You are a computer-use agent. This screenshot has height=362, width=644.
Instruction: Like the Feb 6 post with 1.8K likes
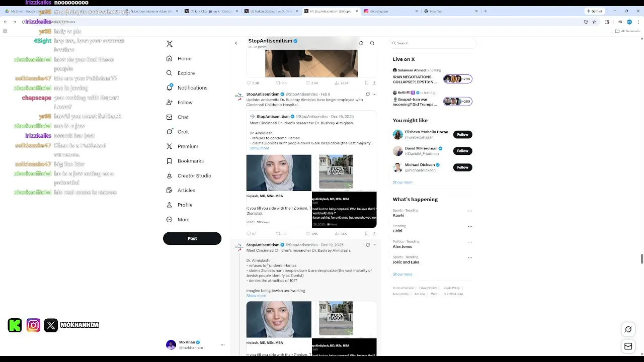pos(312,234)
